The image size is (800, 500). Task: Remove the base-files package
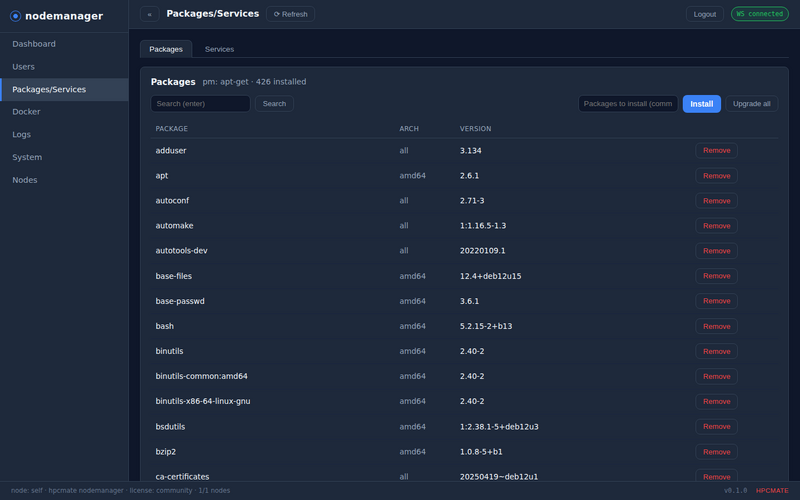[716, 276]
